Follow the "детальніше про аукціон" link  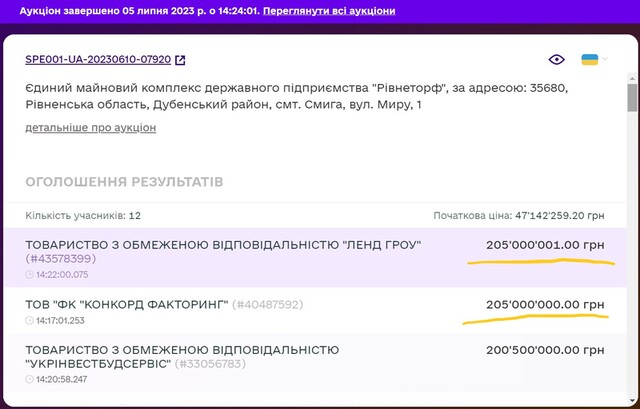91,128
